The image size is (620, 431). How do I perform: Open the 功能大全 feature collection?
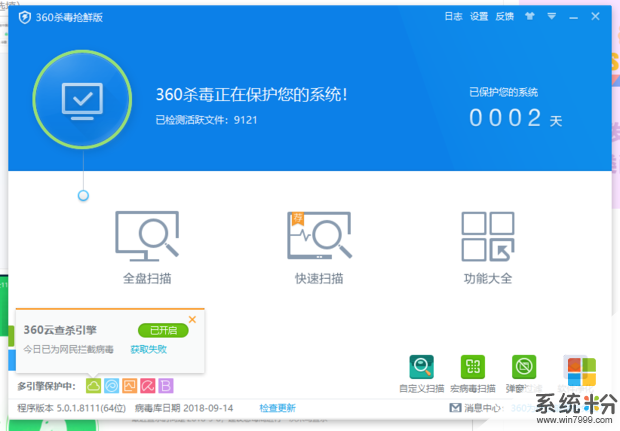[488, 248]
